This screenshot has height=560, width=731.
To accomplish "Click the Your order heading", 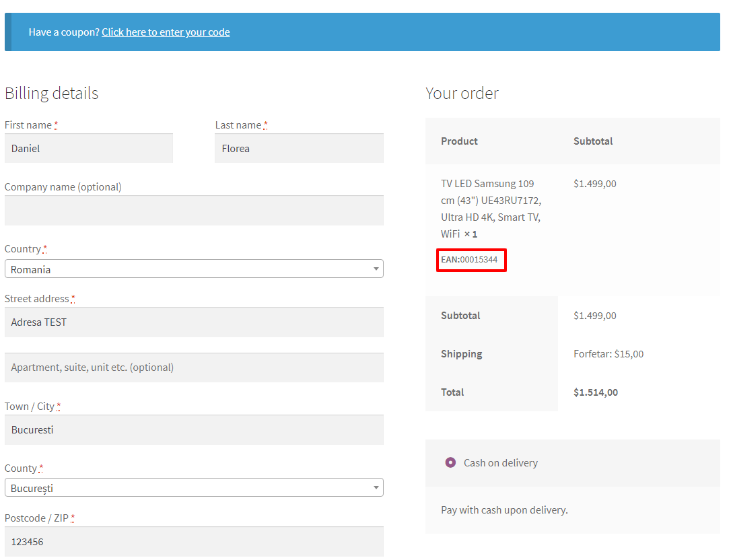I will pyautogui.click(x=462, y=94).
